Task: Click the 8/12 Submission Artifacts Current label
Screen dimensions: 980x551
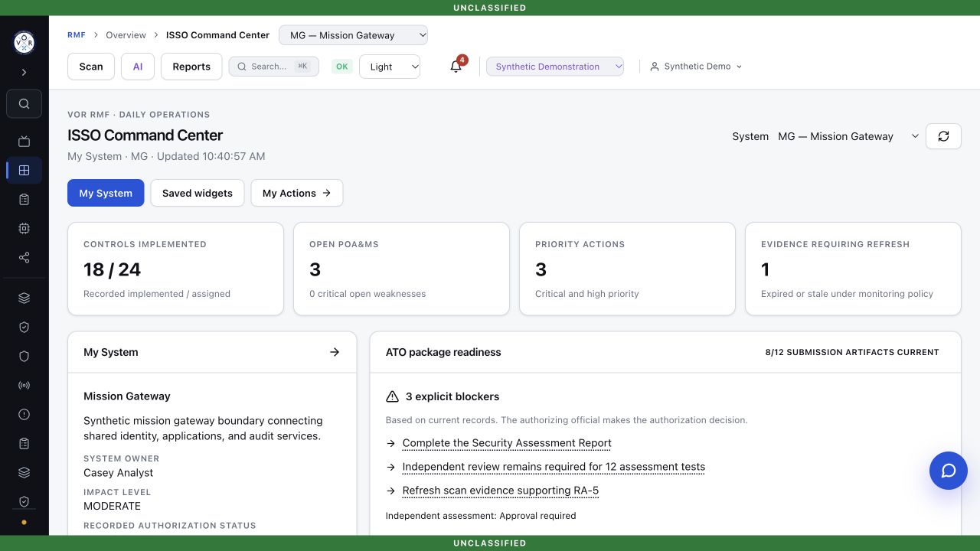Action: pyautogui.click(x=852, y=352)
